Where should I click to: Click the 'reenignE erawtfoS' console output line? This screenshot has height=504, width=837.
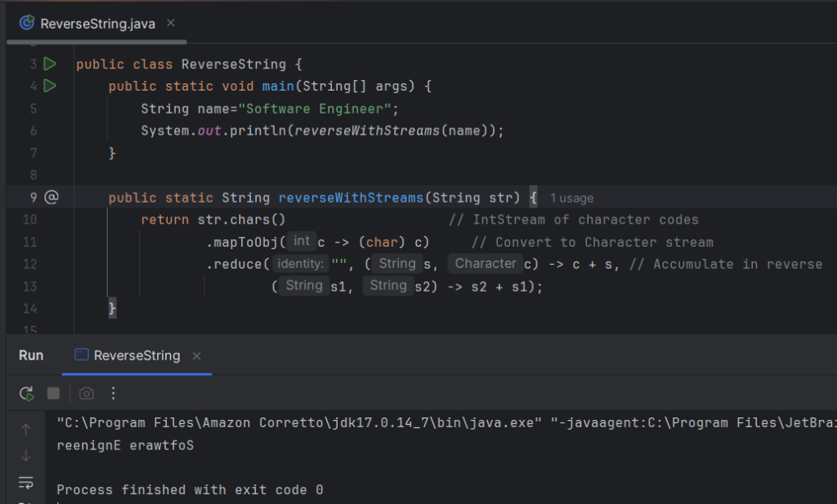(124, 445)
